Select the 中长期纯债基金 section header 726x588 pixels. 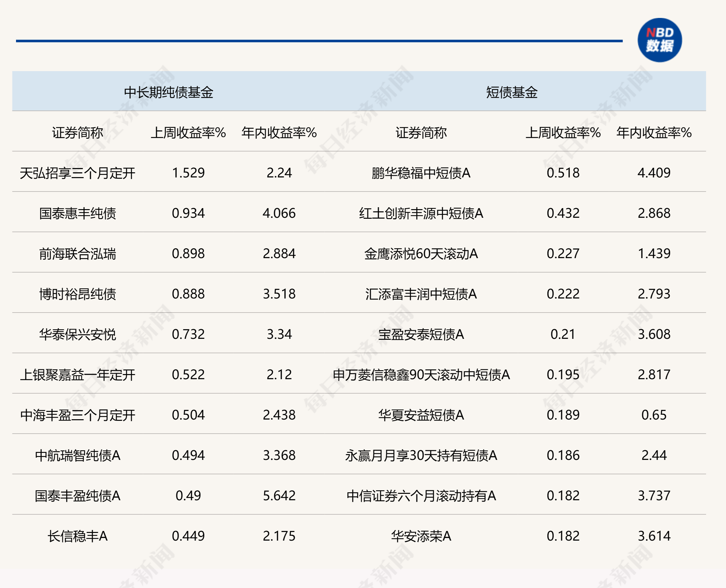pyautogui.click(x=169, y=92)
